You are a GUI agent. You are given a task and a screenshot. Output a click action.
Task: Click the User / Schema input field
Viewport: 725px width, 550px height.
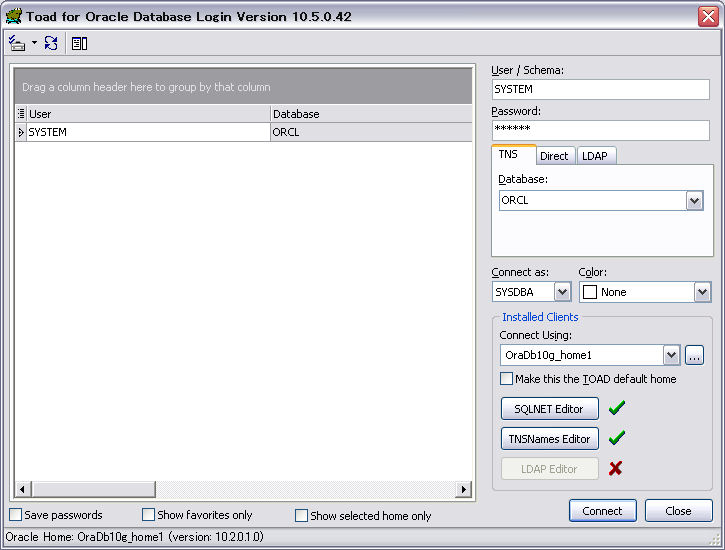click(601, 89)
